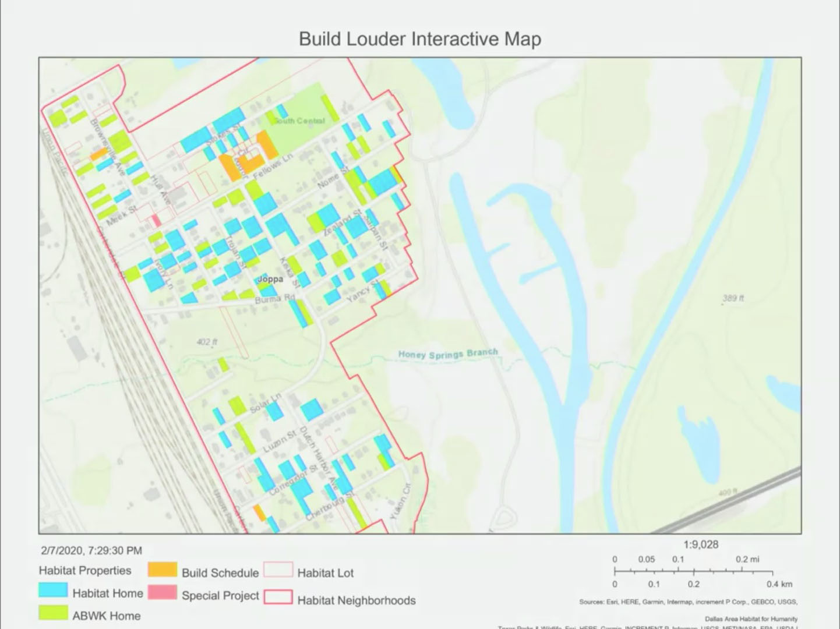
Task: Click the pink Special Project parcel near Meek St
Action: (x=156, y=221)
